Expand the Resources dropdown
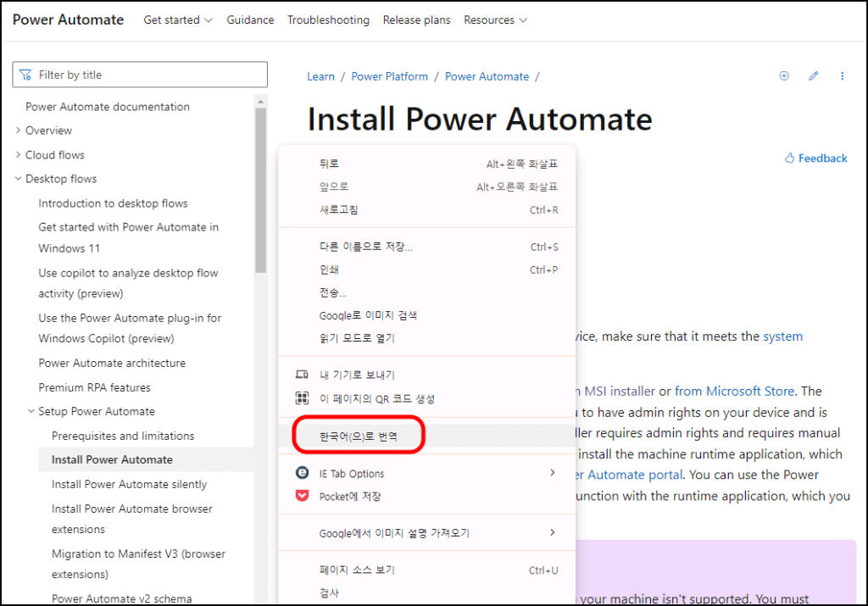 [495, 20]
